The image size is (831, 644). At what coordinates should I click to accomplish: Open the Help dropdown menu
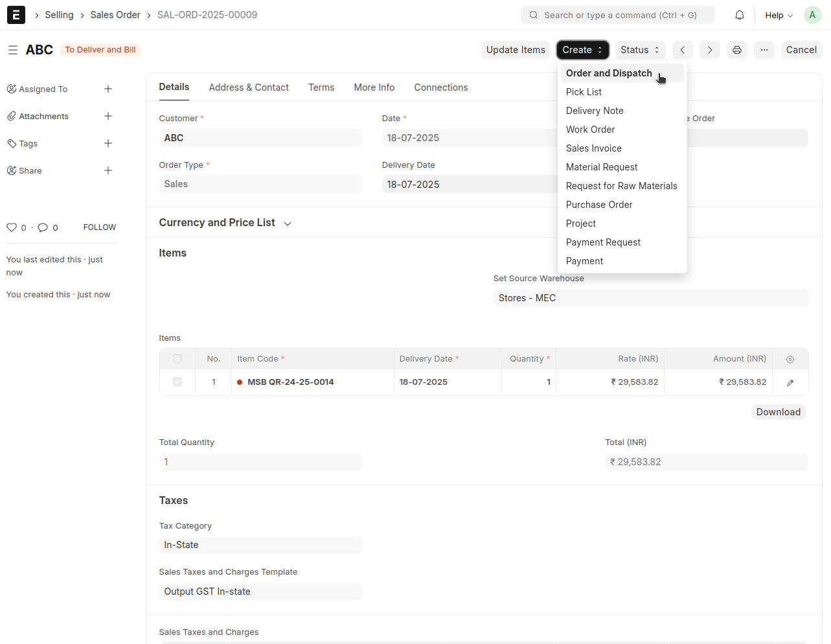click(779, 15)
